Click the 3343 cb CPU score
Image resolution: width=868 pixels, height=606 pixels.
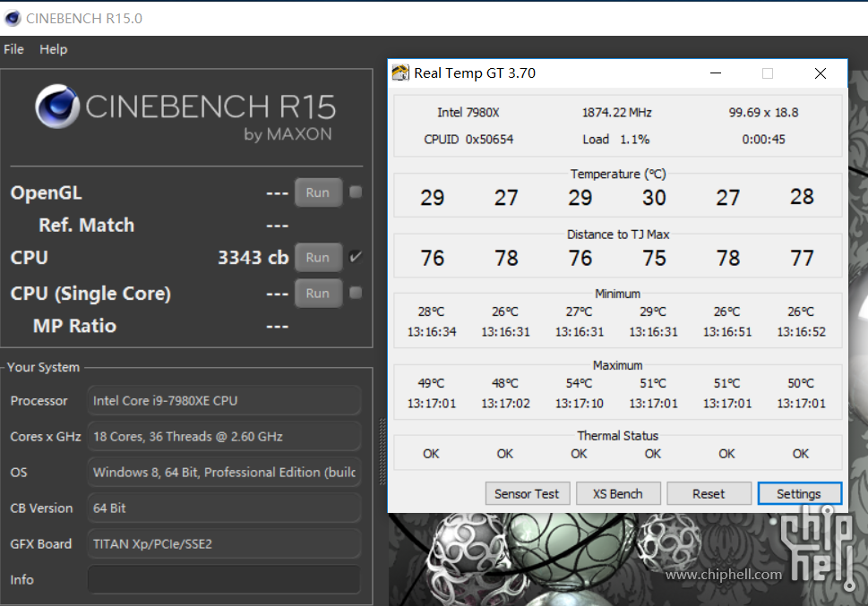[253, 257]
